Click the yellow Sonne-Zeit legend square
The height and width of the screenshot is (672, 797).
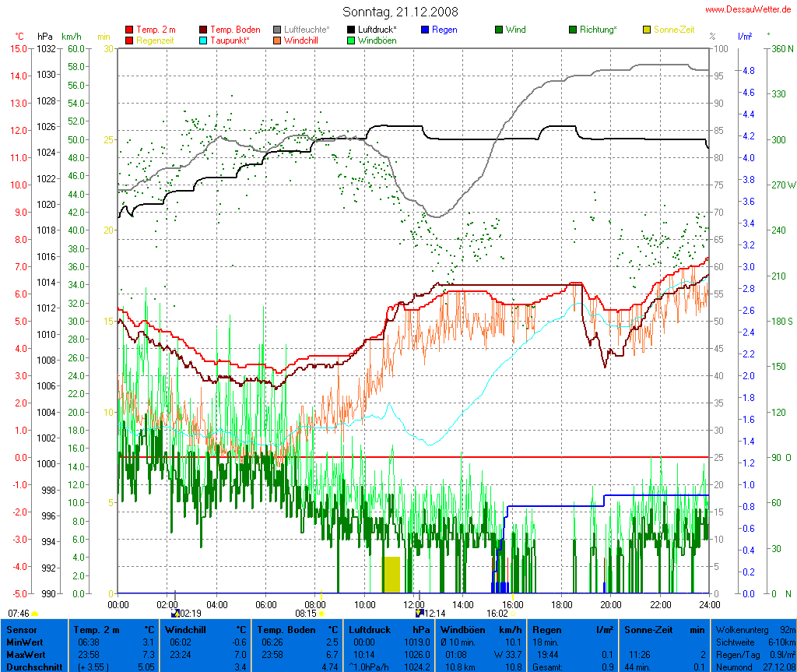(x=648, y=30)
